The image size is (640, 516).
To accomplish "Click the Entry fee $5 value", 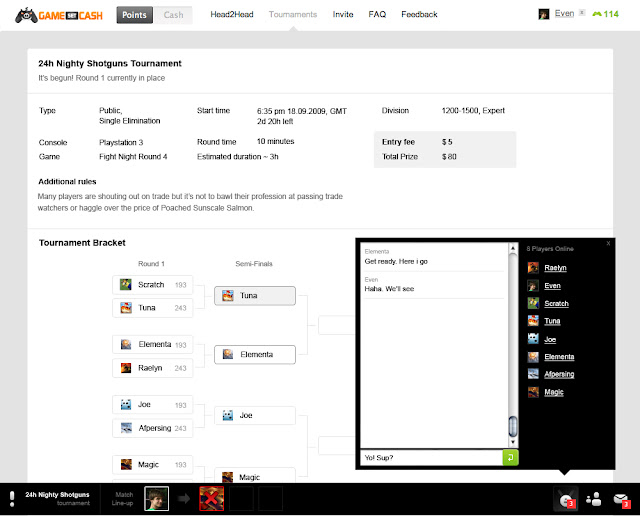I will (x=447, y=142).
